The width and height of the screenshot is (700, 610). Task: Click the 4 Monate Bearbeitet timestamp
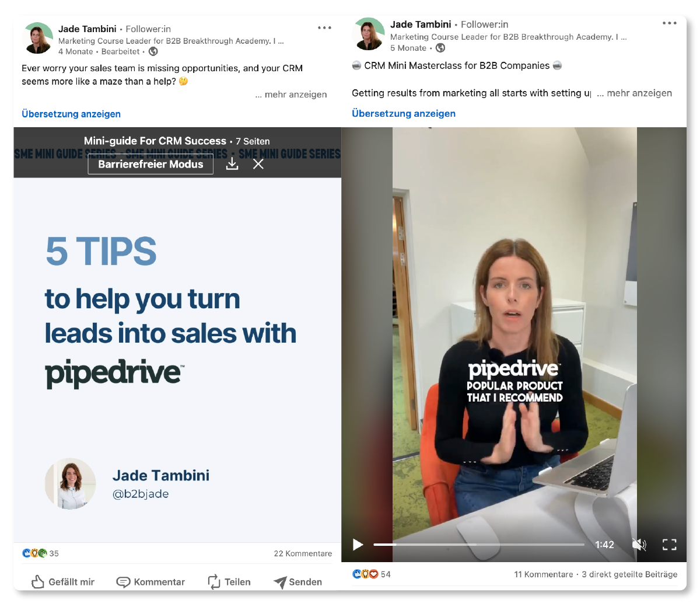tap(99, 51)
